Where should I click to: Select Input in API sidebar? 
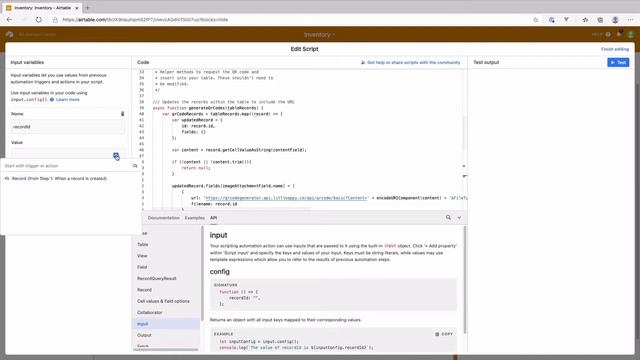click(166, 324)
